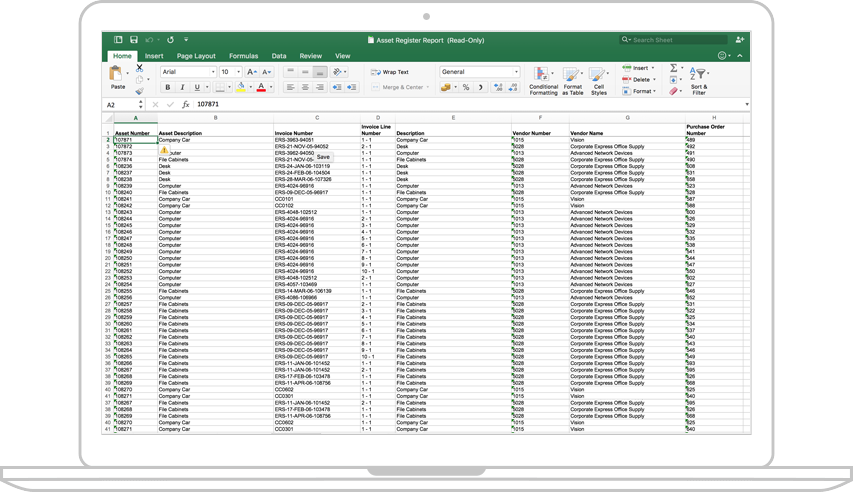Toggle Bold formatting

click(x=168, y=88)
